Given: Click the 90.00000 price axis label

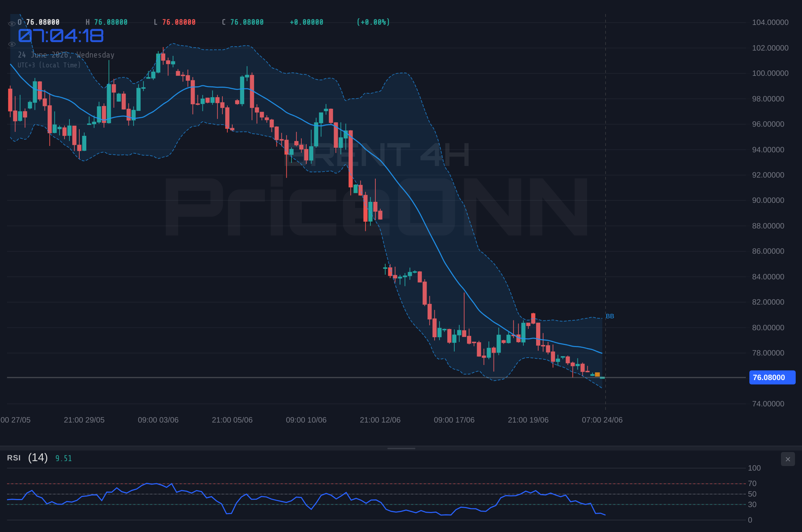Looking at the screenshot, I should pos(768,200).
